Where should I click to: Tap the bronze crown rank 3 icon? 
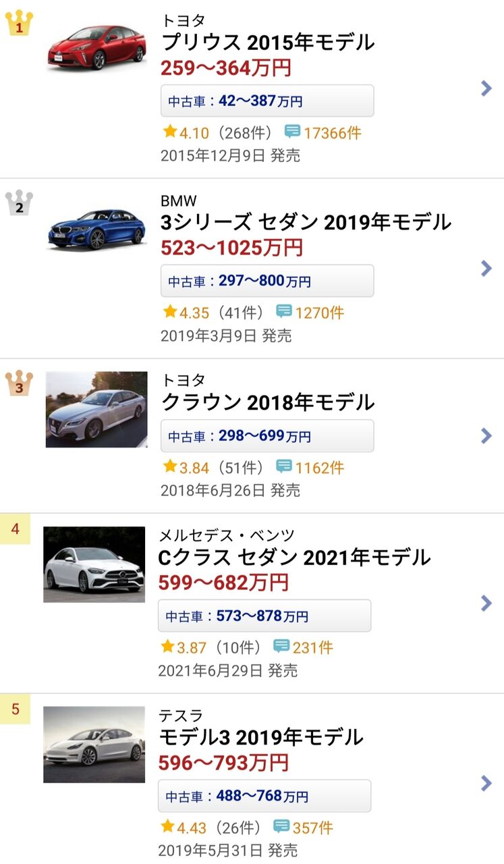click(x=19, y=383)
